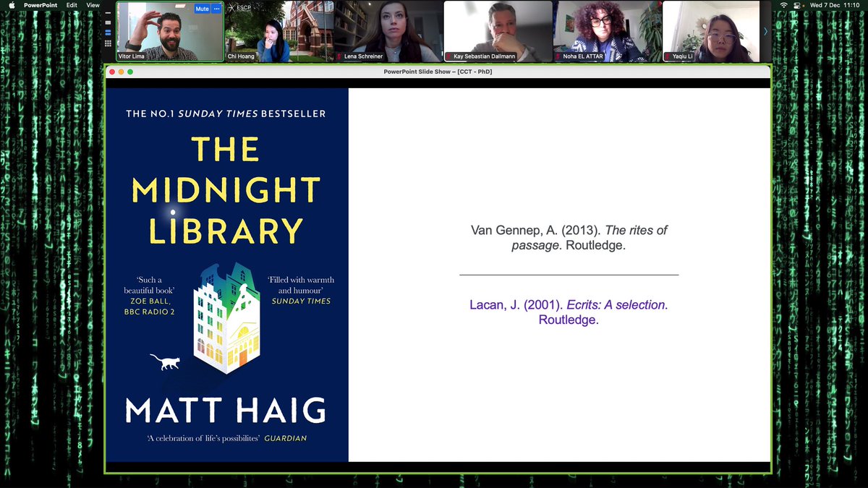Select Lena Schreiner's video thumbnail
Screen dimensions: 868x488
click(388, 31)
